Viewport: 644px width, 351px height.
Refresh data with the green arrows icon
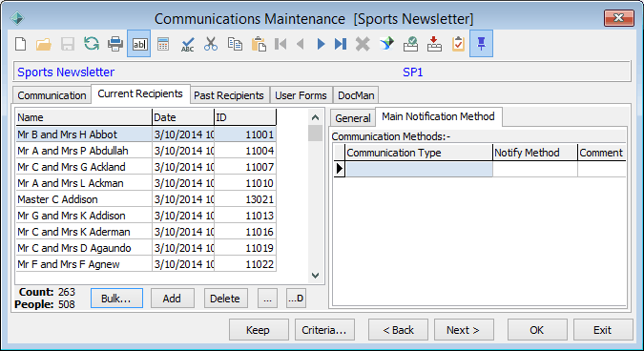point(92,44)
